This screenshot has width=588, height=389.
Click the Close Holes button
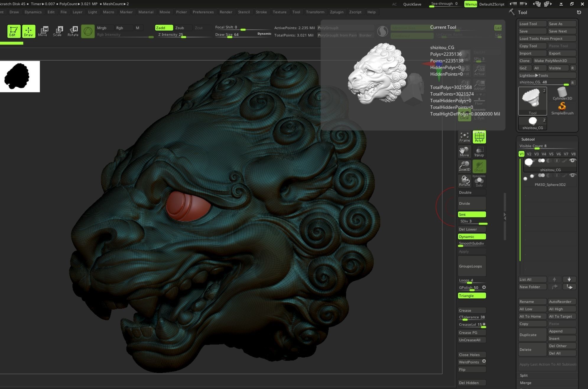point(472,355)
